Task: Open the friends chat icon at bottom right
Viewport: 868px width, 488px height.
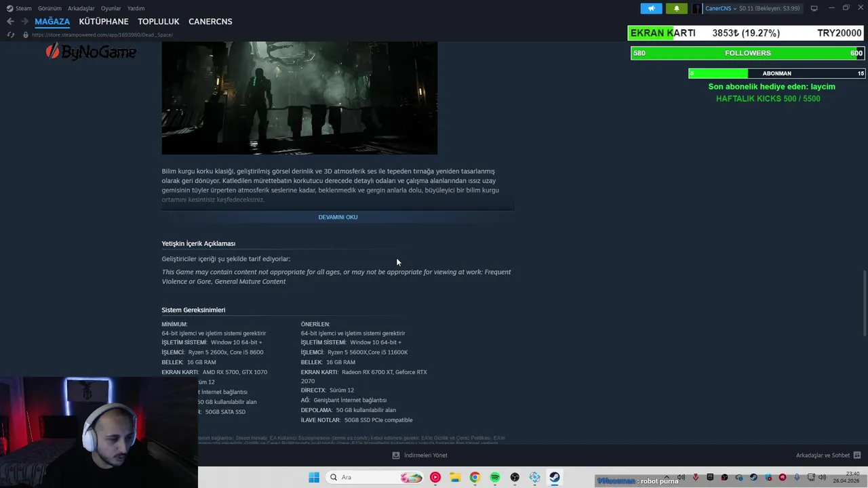Action: (856, 455)
